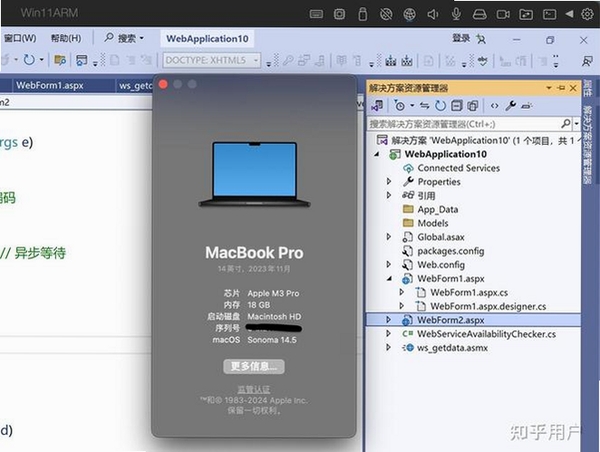Close the About This Mac window with red button
The image size is (600, 452).
tap(163, 85)
